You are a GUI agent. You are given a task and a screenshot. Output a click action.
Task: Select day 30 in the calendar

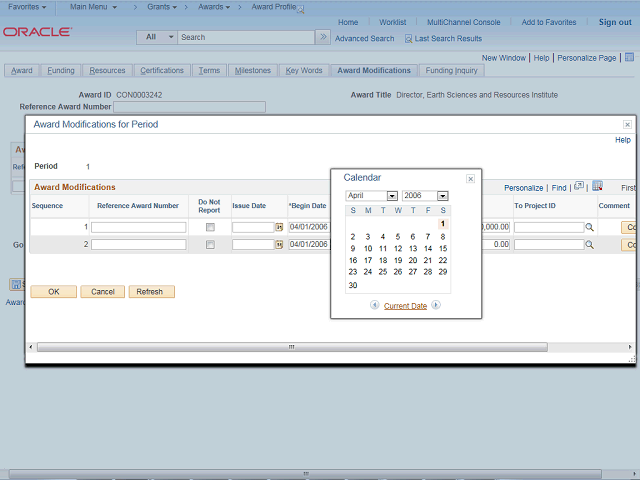(x=353, y=285)
